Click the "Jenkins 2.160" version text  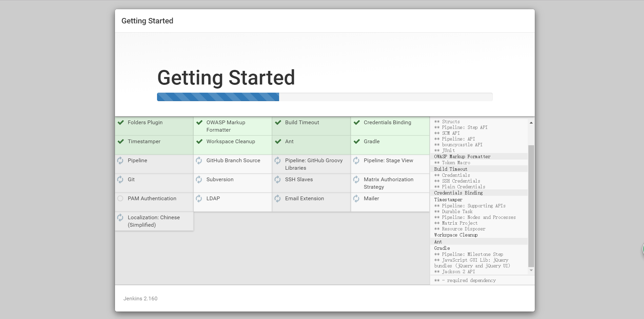[x=140, y=299]
